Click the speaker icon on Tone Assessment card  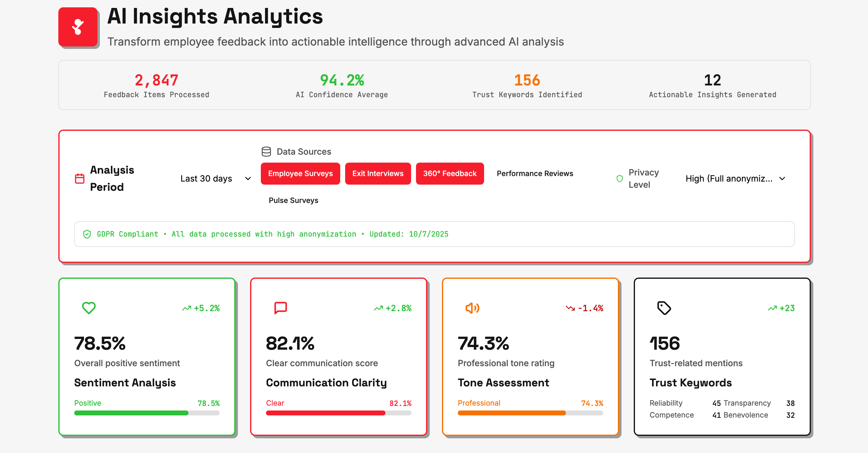[472, 308]
